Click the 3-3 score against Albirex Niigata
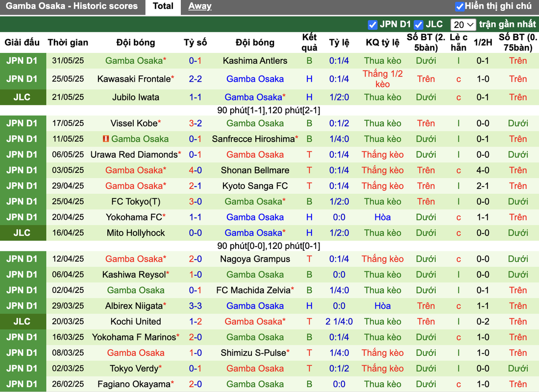 click(x=195, y=306)
